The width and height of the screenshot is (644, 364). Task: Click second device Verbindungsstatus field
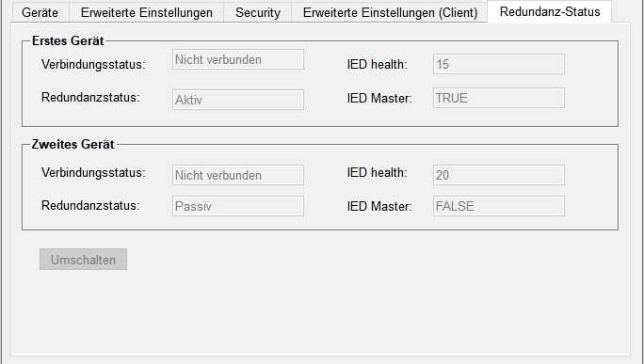click(x=238, y=175)
